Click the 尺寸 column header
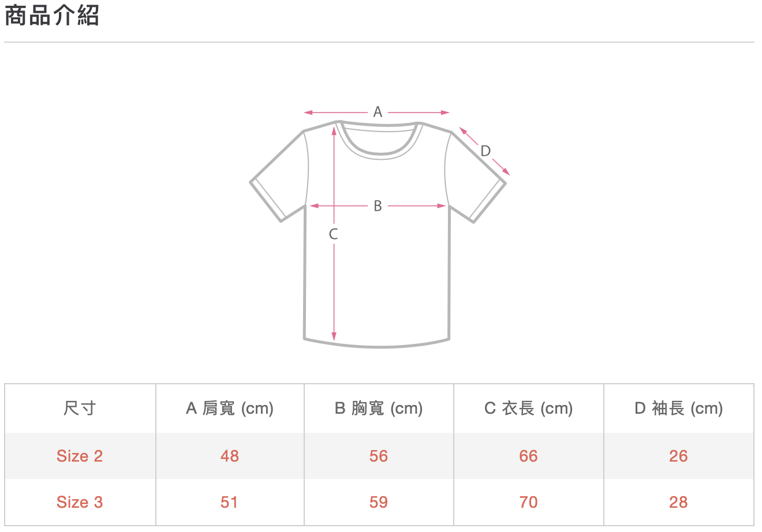This screenshot has width=762, height=532. point(80,409)
